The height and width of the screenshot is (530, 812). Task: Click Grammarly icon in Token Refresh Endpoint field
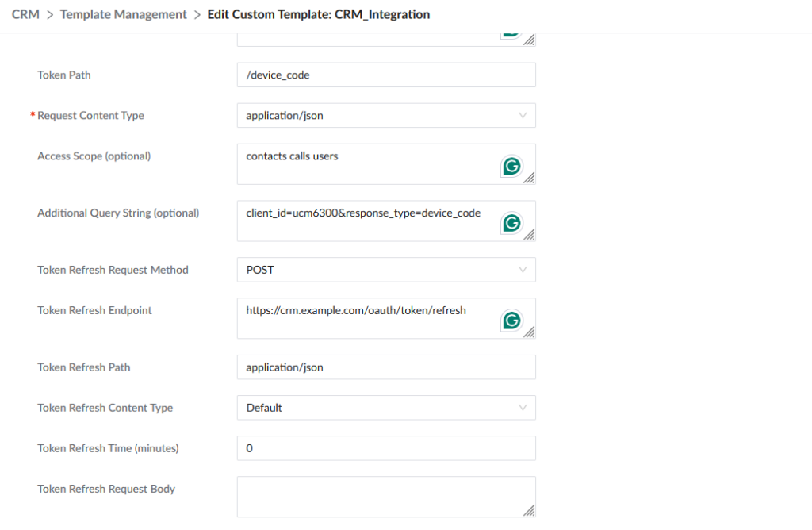pyautogui.click(x=511, y=321)
